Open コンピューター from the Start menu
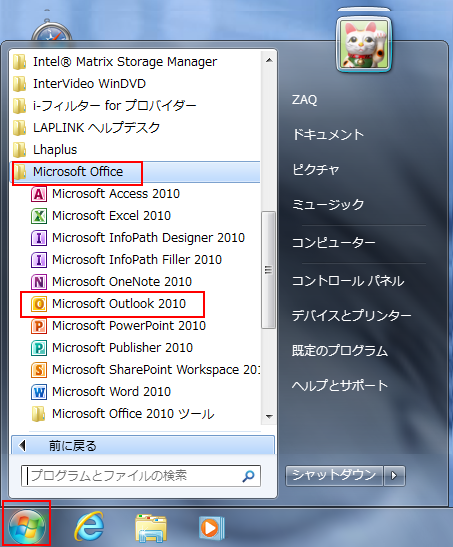 (x=334, y=242)
